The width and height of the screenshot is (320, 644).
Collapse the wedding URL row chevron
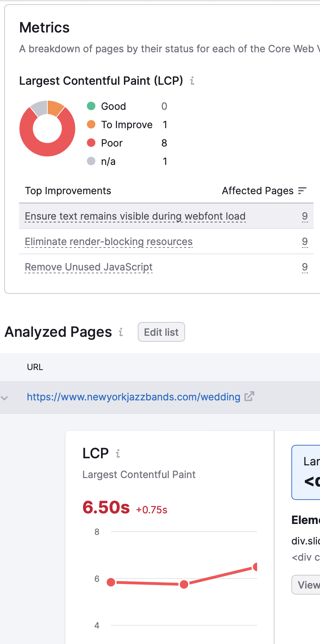coord(5,398)
